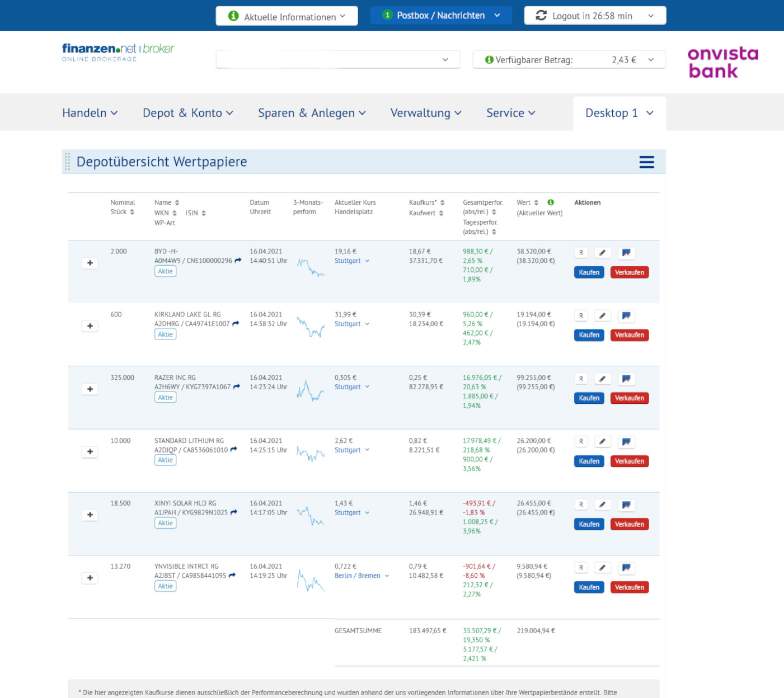Click Kaufen for BYD -H-
The height and width of the screenshot is (698, 784).
pyautogui.click(x=589, y=272)
